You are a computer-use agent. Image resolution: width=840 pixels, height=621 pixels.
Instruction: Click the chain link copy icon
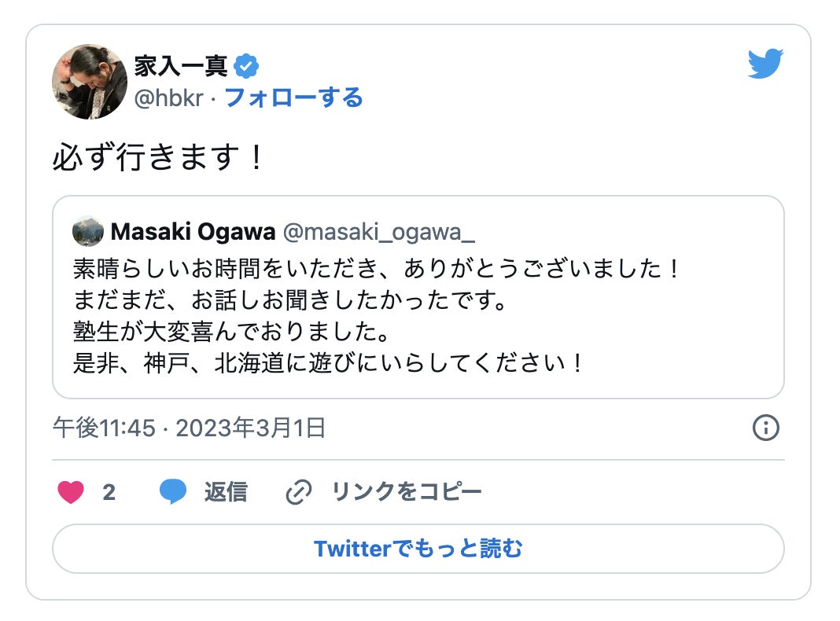(x=299, y=493)
